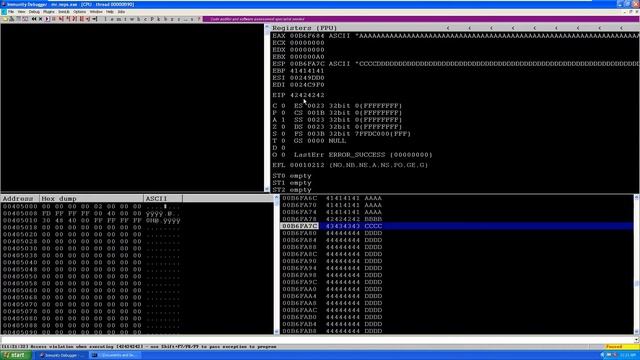The height and width of the screenshot is (360, 640).
Task: Open the File menu
Action: click(x=11, y=12)
